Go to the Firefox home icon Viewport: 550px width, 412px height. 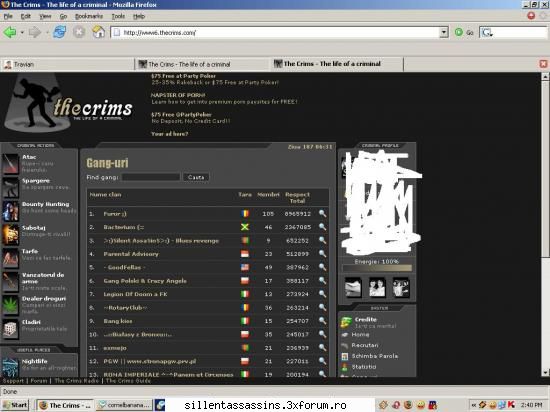[x=99, y=32]
